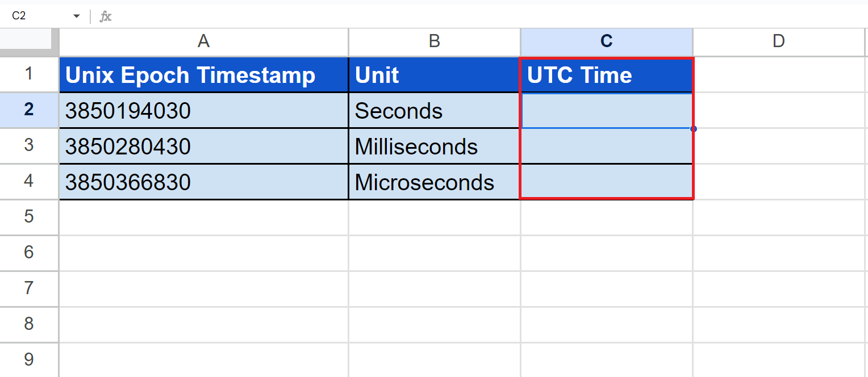Select cell containing 3850194030
Screen dimensions: 868x377
click(203, 111)
